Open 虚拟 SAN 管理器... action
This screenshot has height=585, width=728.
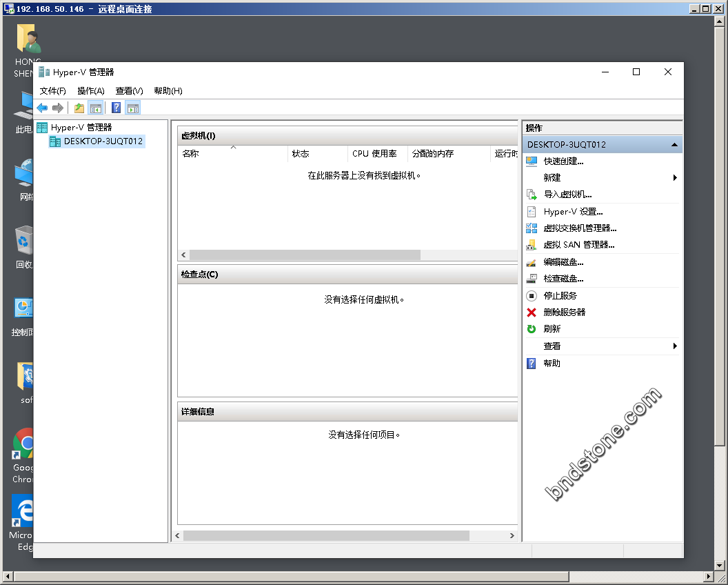[x=579, y=245]
